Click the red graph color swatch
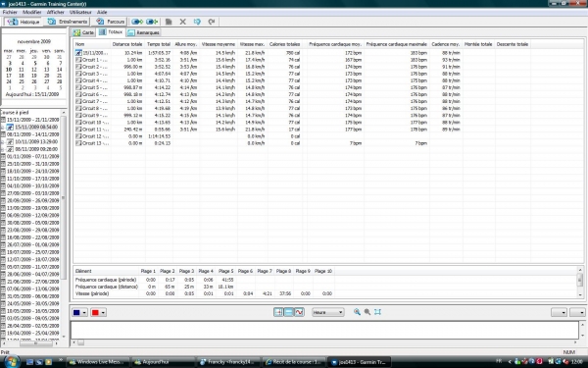The width and height of the screenshot is (588, 368). [95, 312]
